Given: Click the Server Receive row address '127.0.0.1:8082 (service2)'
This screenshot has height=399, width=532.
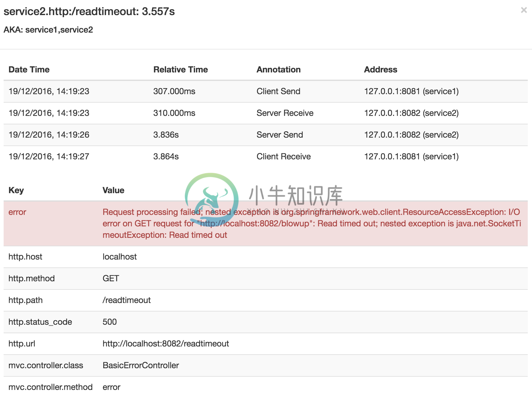Looking at the screenshot, I should [411, 113].
